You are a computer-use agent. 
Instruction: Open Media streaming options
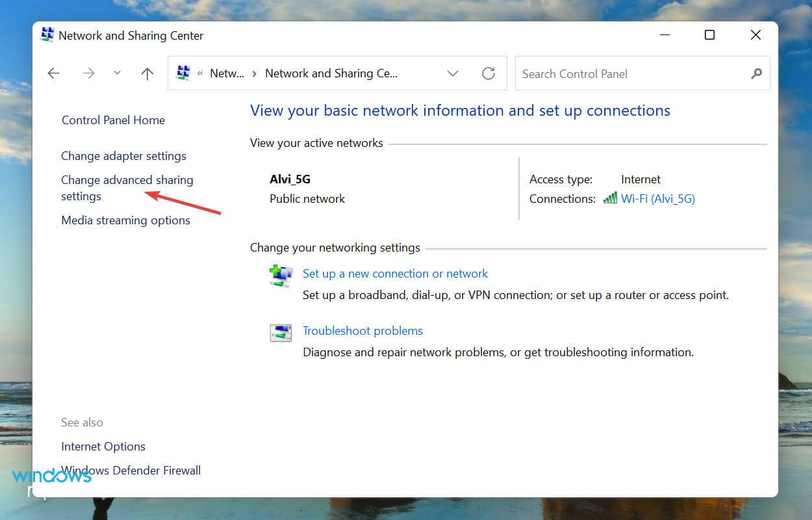[x=125, y=220]
